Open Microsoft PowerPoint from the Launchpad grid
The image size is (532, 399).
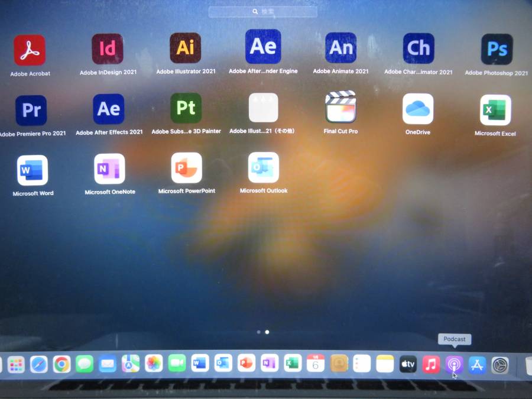click(x=187, y=168)
